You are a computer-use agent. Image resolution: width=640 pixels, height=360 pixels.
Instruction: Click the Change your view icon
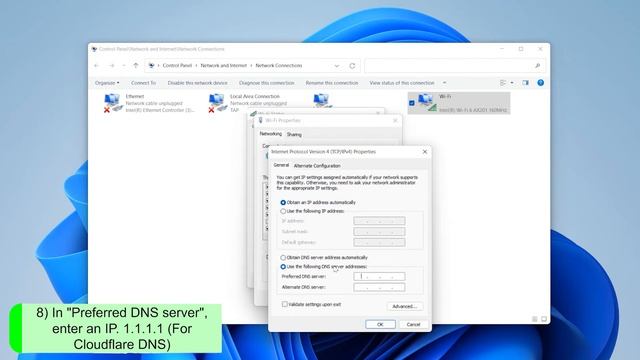[503, 83]
